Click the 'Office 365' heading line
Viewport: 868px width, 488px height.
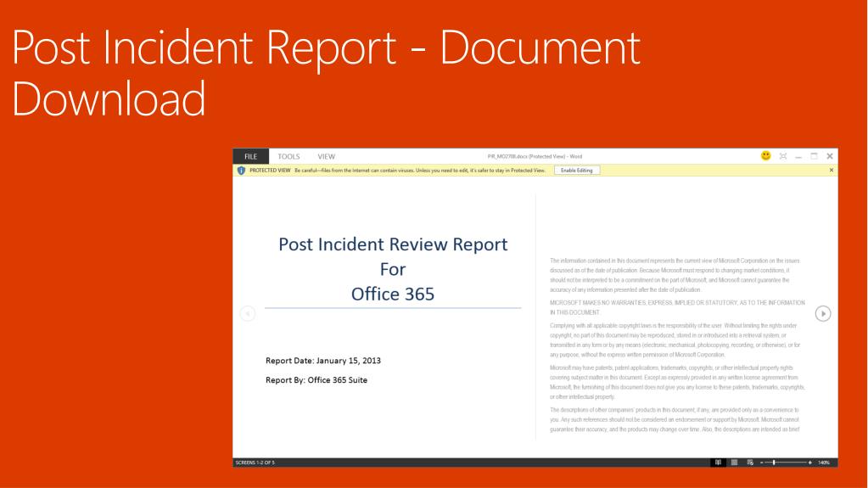[x=393, y=294]
